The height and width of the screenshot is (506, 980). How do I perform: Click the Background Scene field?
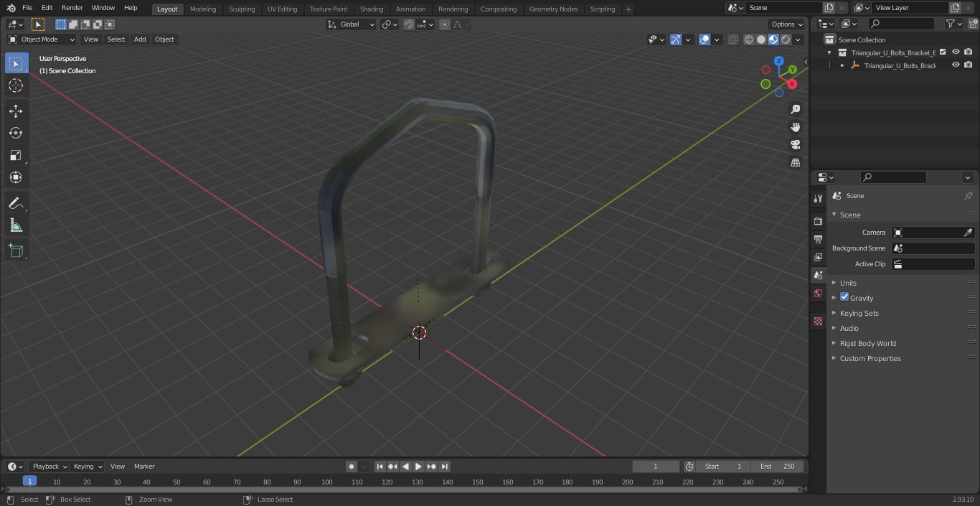933,248
